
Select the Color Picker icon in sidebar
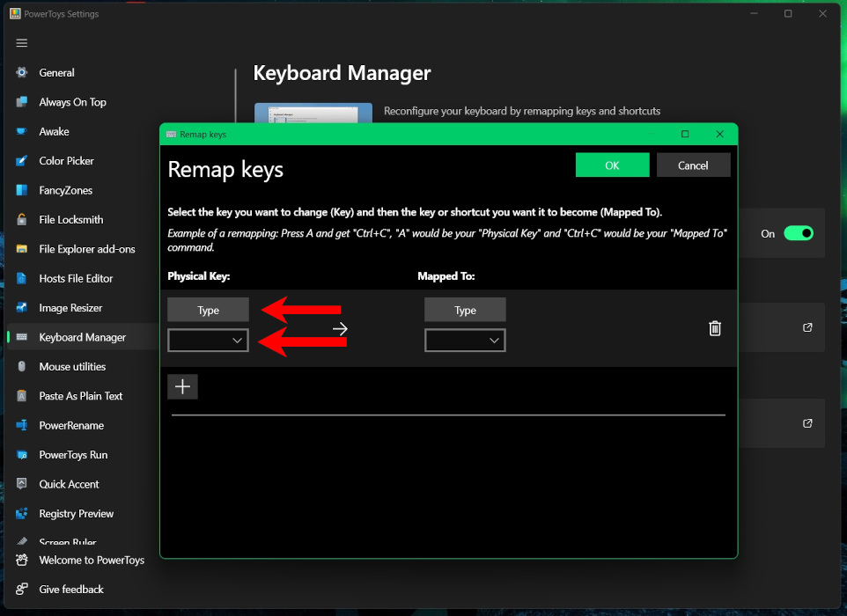(x=20, y=160)
